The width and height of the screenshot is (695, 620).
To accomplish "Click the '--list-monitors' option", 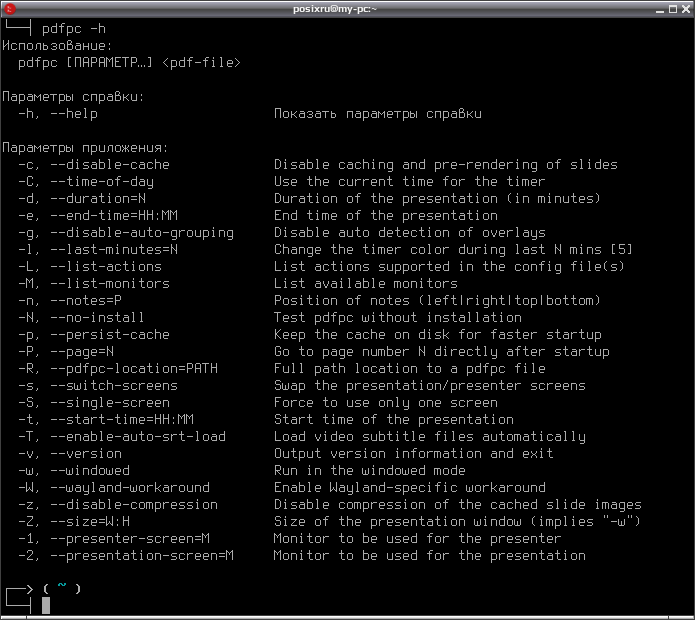I will coord(109,284).
